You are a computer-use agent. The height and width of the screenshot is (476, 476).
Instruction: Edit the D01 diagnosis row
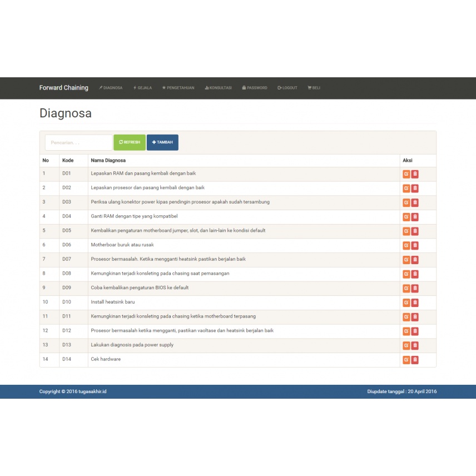coord(406,174)
